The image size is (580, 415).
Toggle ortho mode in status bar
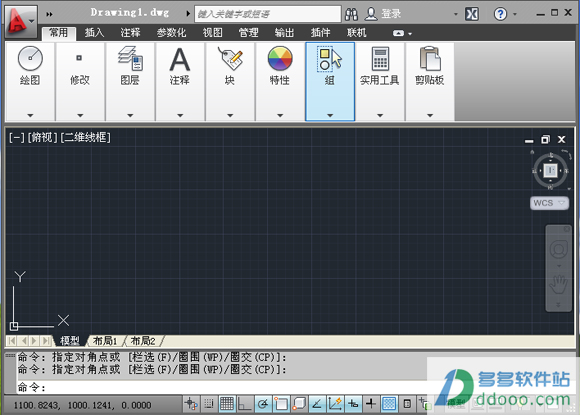tap(244, 404)
